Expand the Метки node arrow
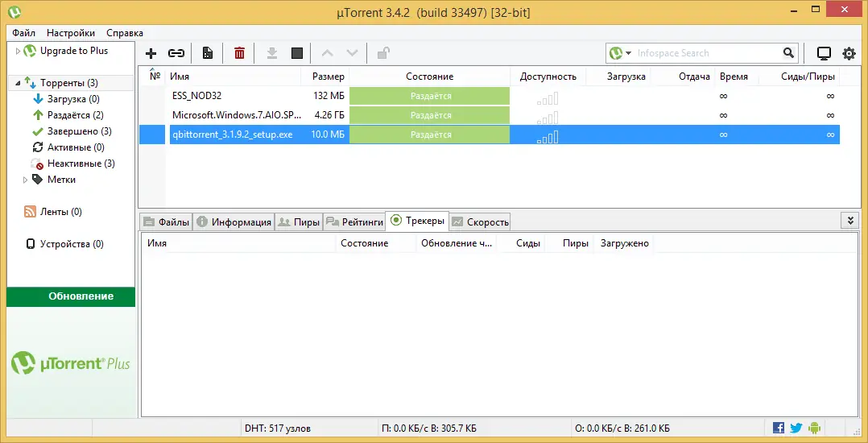The width and height of the screenshot is (868, 443). [x=25, y=180]
